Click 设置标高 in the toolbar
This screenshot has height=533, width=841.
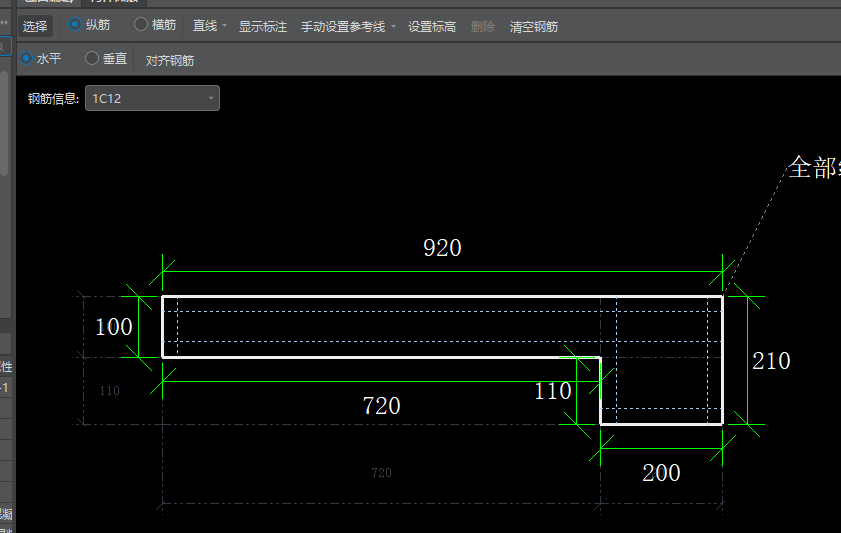[x=432, y=27]
